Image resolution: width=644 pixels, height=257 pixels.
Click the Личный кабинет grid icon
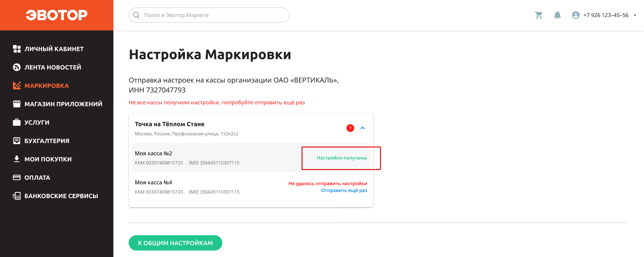(17, 49)
